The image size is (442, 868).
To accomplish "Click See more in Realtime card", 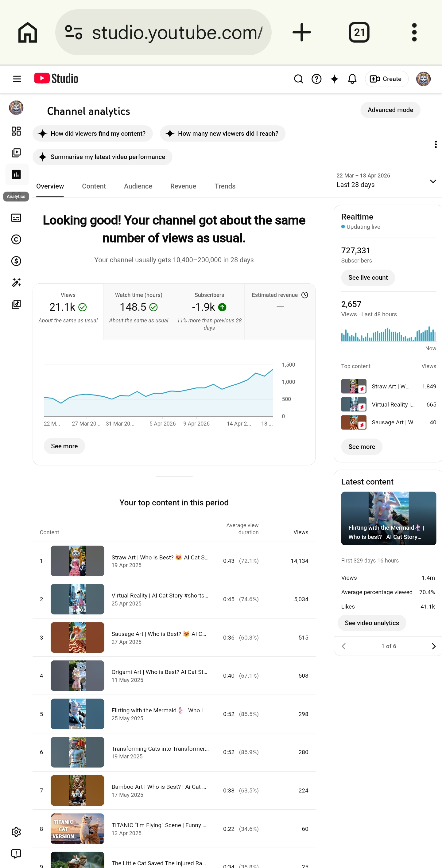I will [x=362, y=447].
